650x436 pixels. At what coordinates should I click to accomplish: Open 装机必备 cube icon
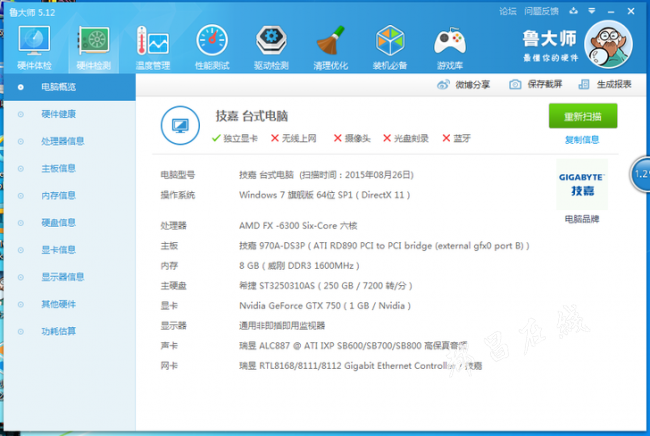point(390,47)
